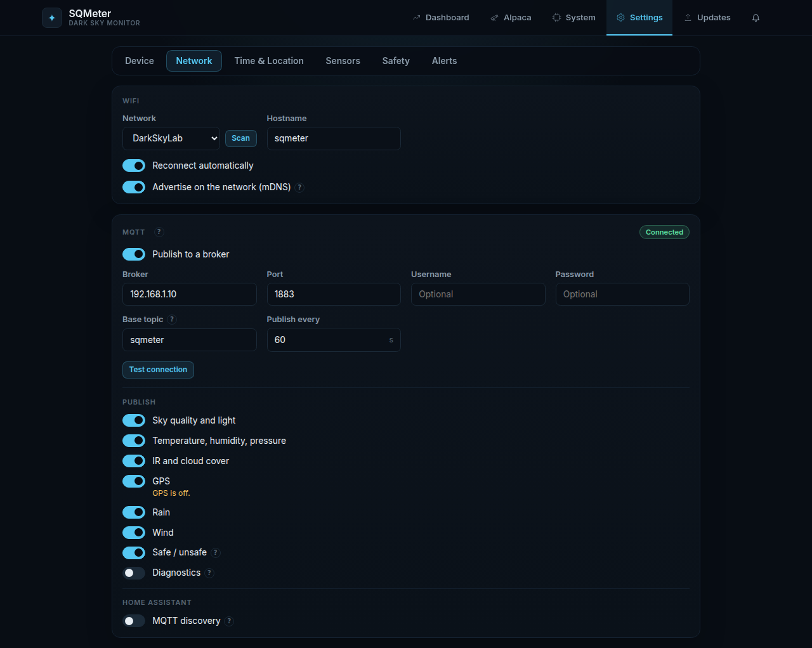Open the WiFi Network dropdown

[x=171, y=138]
